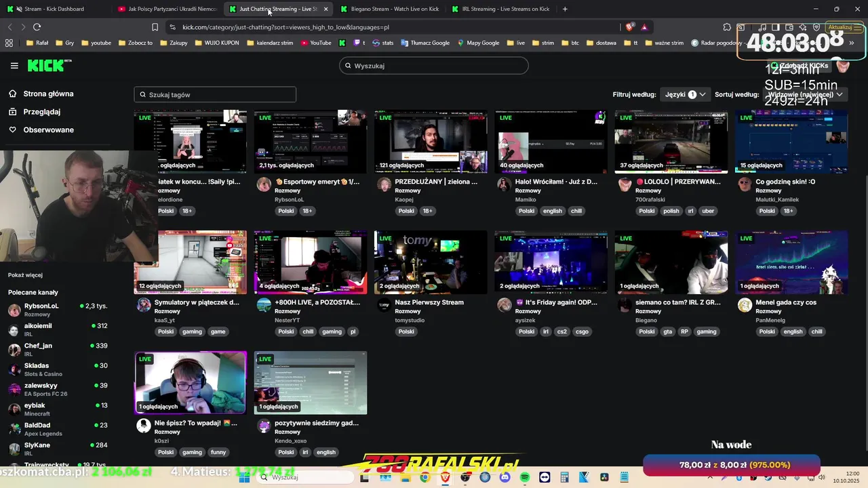Open 700rafalski's avatar under the LOLOLO stream
Viewport: 868px width, 488px height.
[625, 185]
